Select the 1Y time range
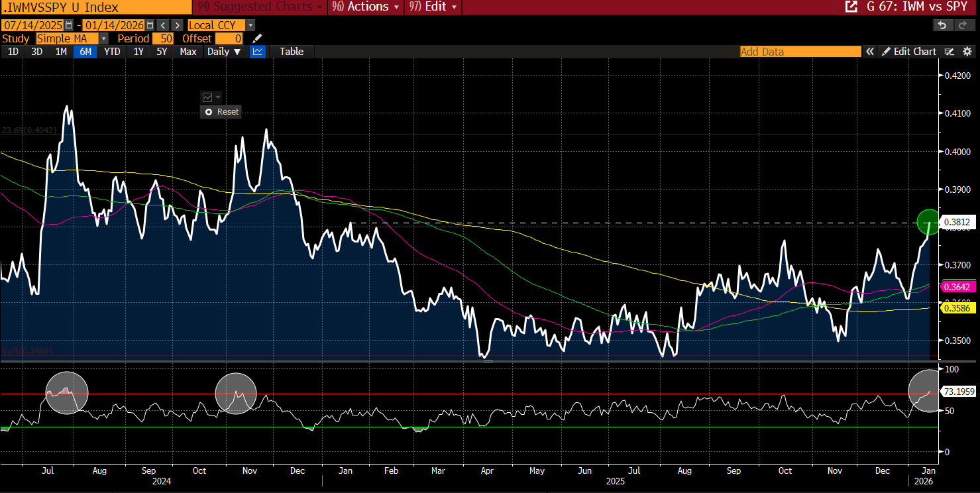 click(x=138, y=52)
